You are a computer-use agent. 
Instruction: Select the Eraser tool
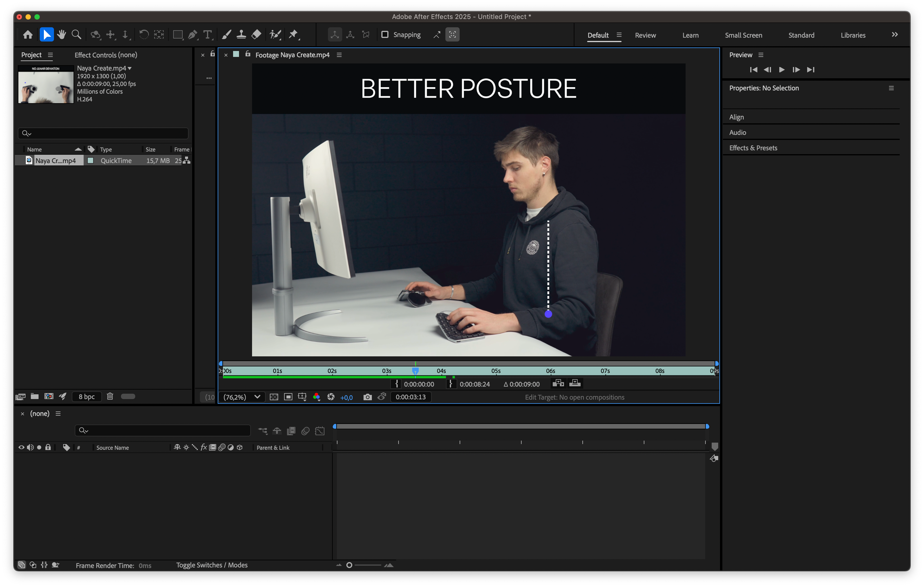(256, 34)
